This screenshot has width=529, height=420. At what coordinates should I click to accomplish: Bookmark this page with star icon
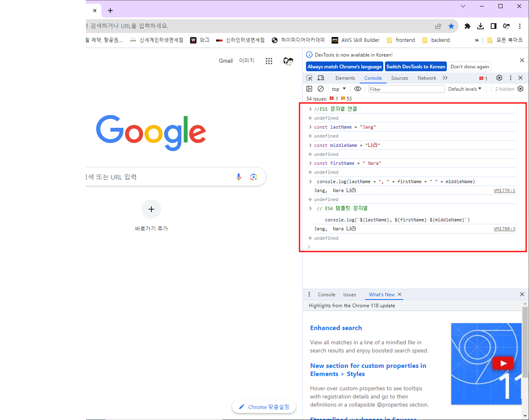451,26
